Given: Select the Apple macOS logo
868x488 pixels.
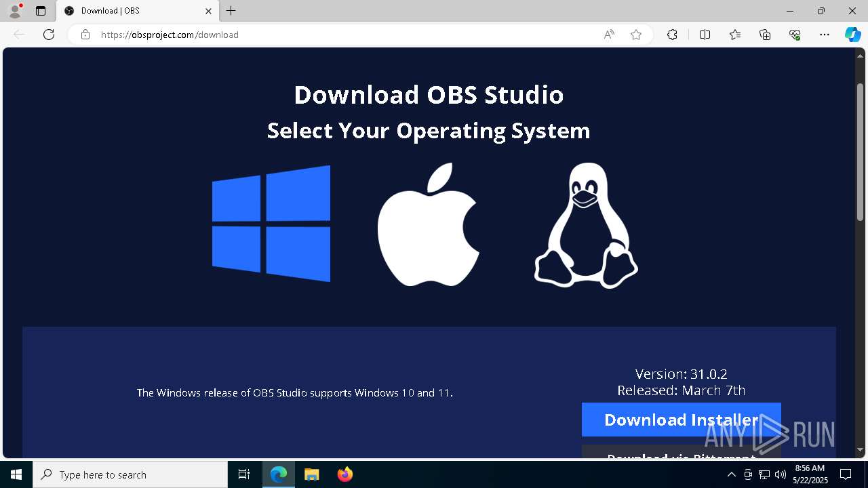Looking at the screenshot, I should pyautogui.click(x=429, y=224).
